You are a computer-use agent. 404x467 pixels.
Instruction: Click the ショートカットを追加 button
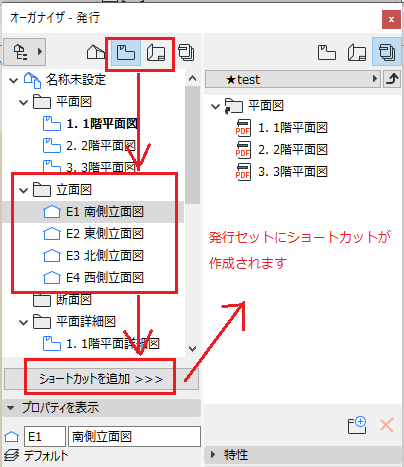[101, 379]
